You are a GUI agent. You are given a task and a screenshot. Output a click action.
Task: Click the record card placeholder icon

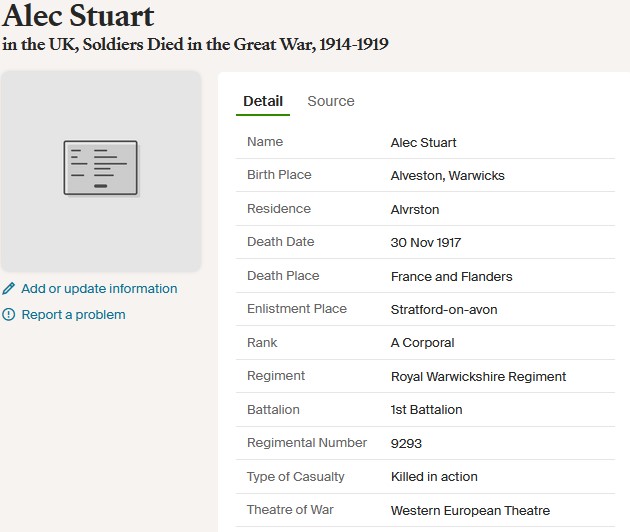pyautogui.click(x=100, y=167)
